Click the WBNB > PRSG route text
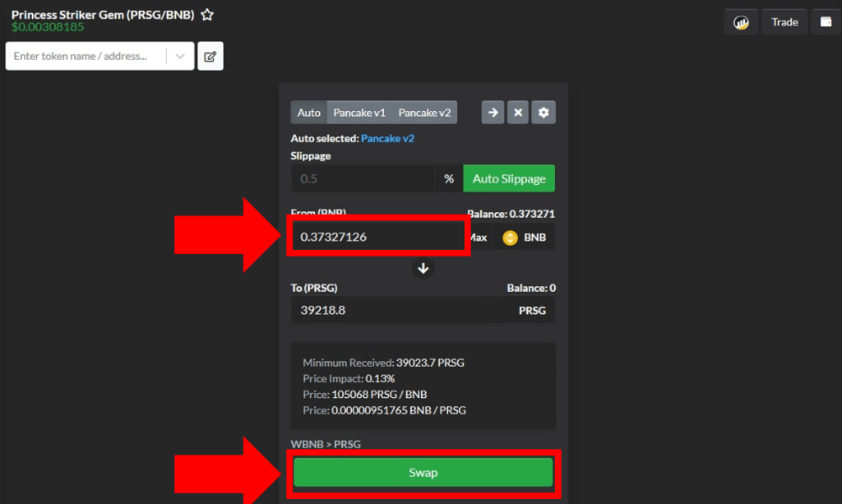 coord(326,445)
